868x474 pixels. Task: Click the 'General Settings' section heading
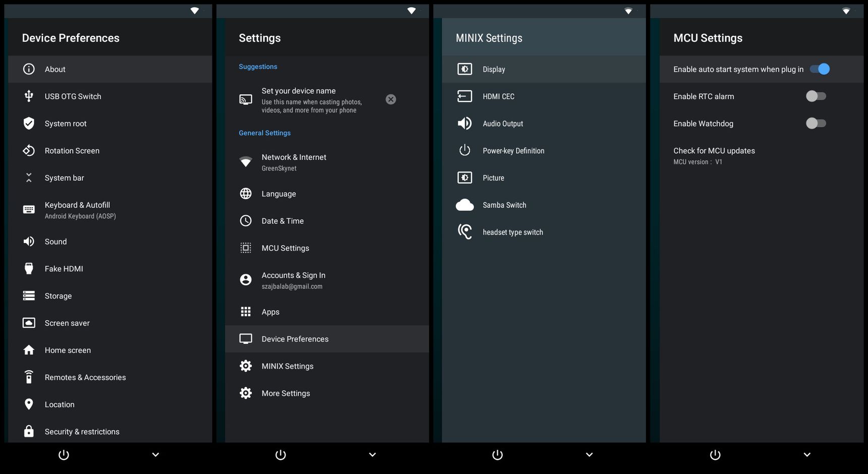point(264,133)
